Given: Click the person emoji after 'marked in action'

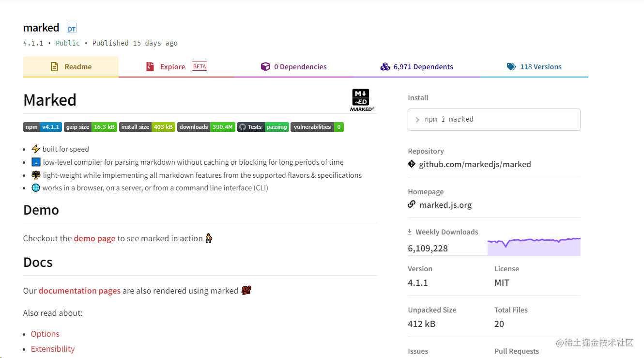Looking at the screenshot, I should pyautogui.click(x=209, y=238).
